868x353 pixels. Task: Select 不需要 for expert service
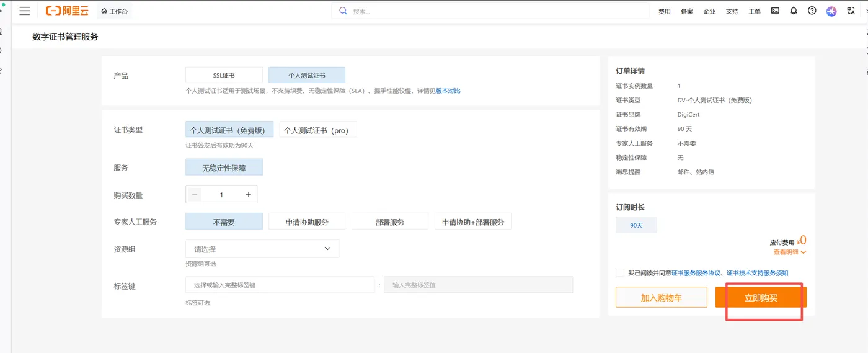[x=224, y=221]
